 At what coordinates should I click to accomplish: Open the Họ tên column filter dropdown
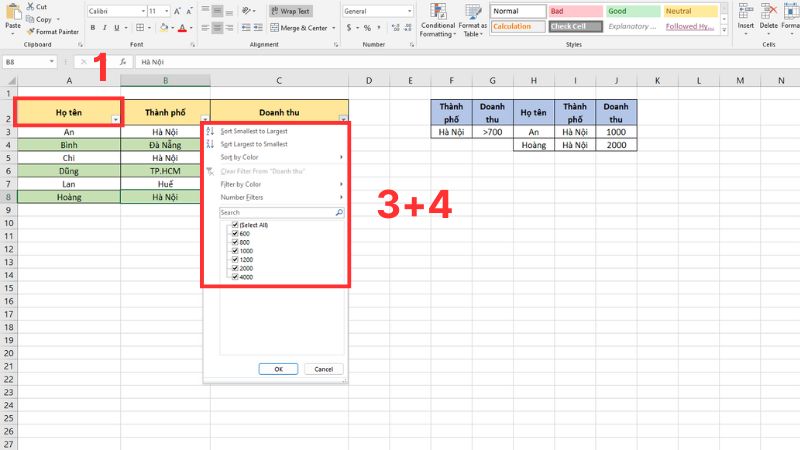point(116,119)
